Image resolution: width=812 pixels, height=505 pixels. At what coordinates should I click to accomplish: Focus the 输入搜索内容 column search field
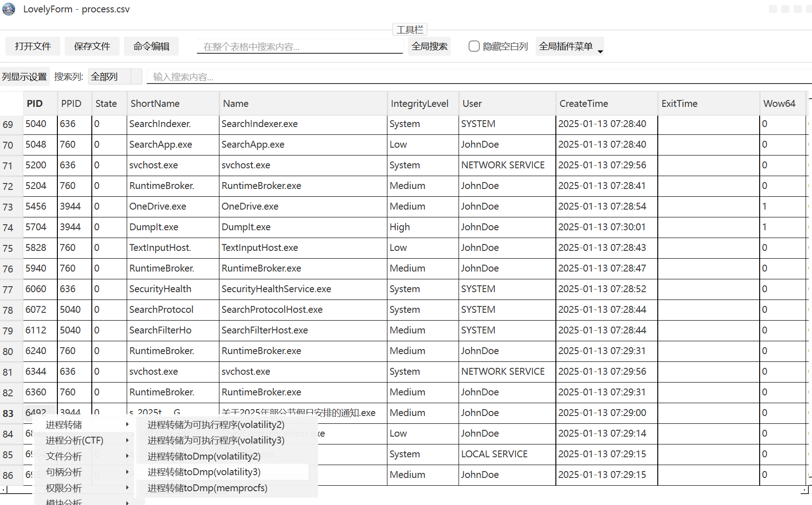tap(479, 77)
